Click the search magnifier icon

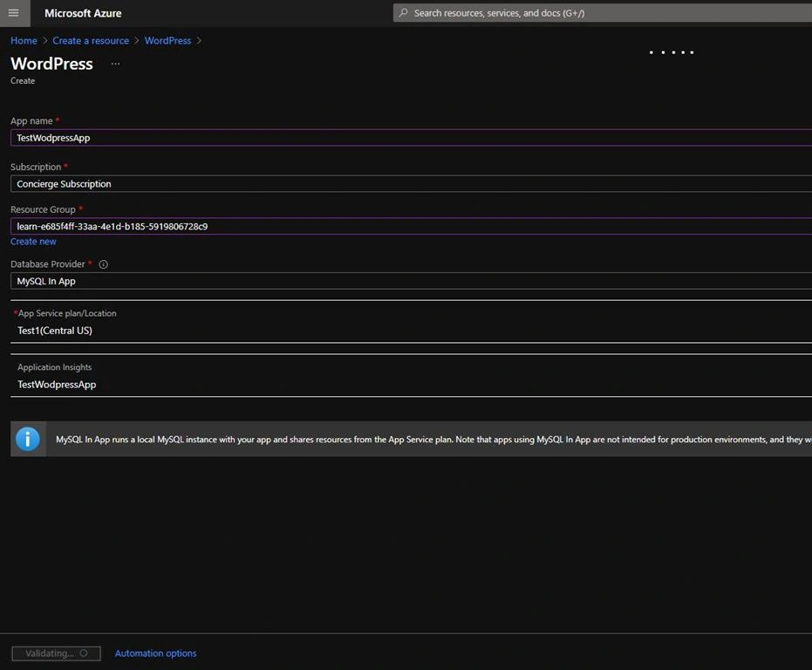pos(404,12)
